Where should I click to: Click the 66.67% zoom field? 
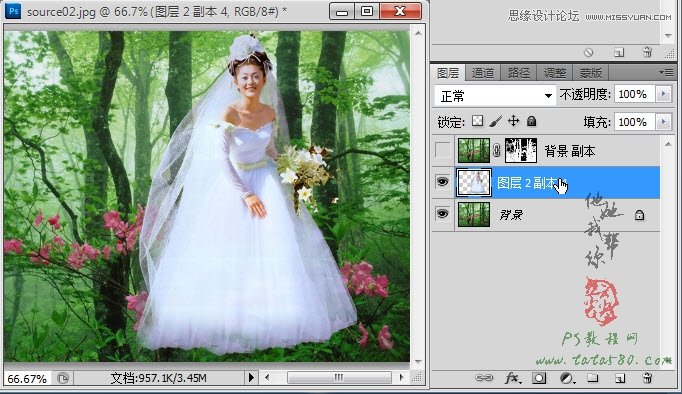coord(27,378)
